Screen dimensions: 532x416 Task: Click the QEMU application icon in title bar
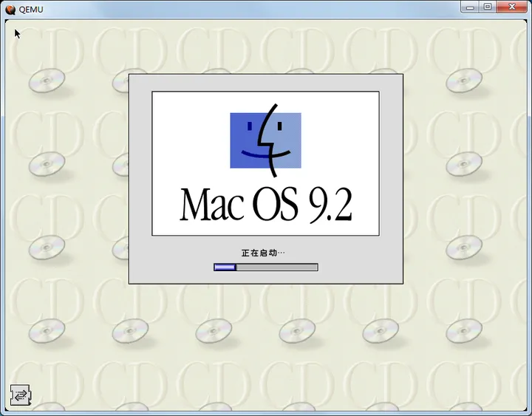(10, 10)
